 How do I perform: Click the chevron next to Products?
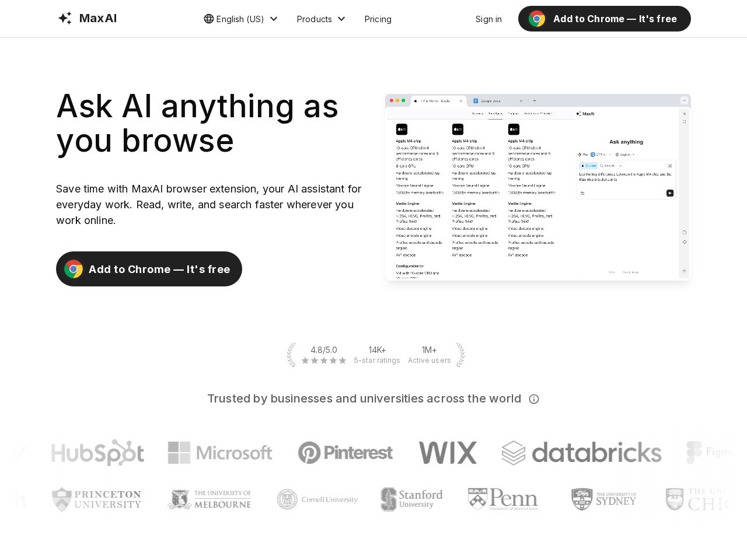point(341,19)
